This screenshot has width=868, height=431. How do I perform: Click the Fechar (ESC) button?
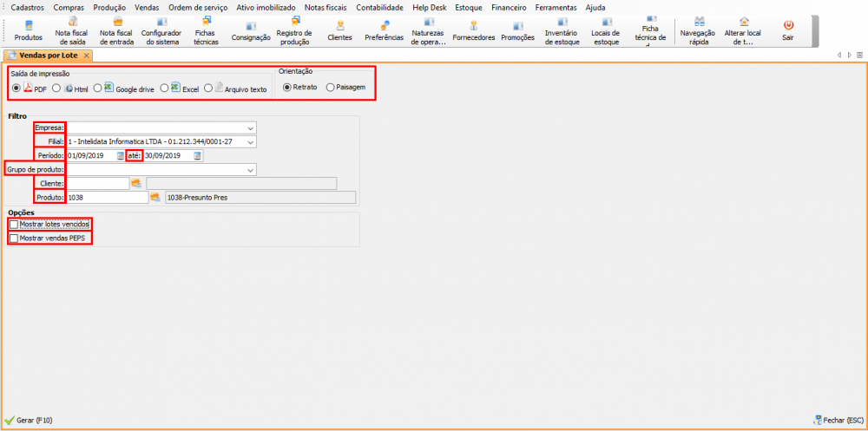(837, 420)
